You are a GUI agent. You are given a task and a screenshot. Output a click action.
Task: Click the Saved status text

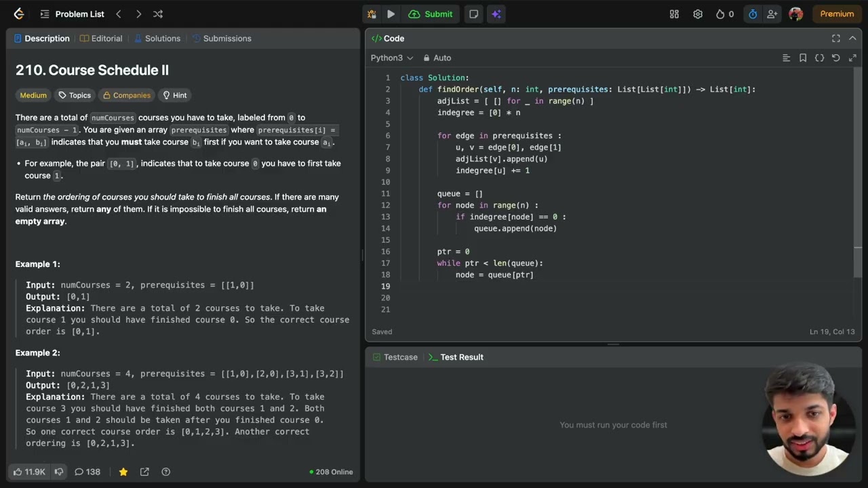click(382, 332)
